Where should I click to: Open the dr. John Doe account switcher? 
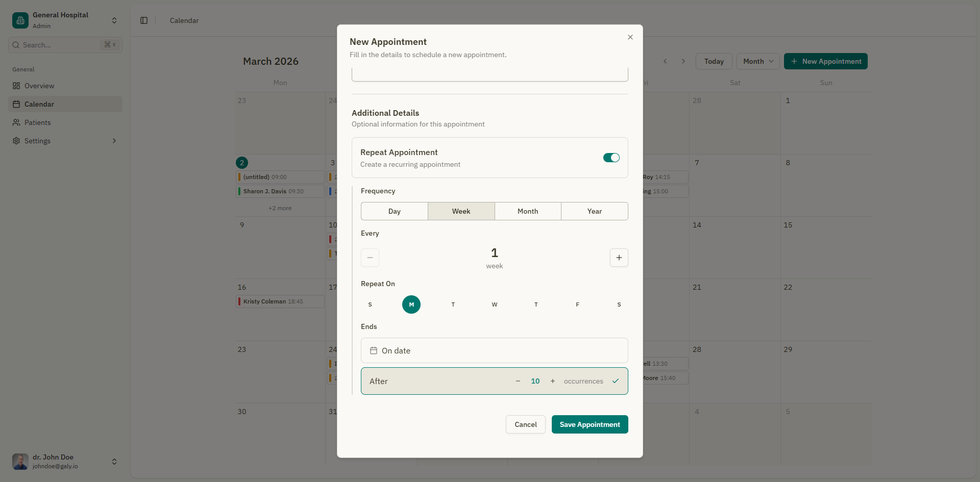click(x=114, y=462)
